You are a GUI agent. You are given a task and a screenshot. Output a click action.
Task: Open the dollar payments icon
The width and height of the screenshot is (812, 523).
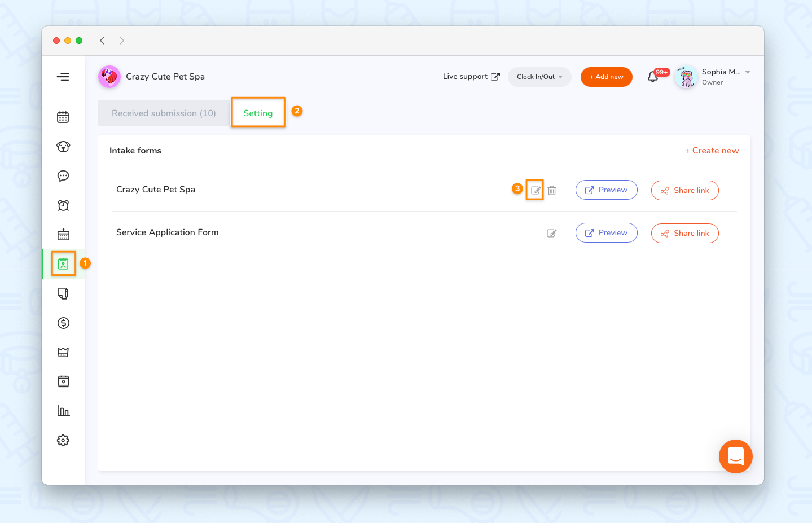click(63, 323)
